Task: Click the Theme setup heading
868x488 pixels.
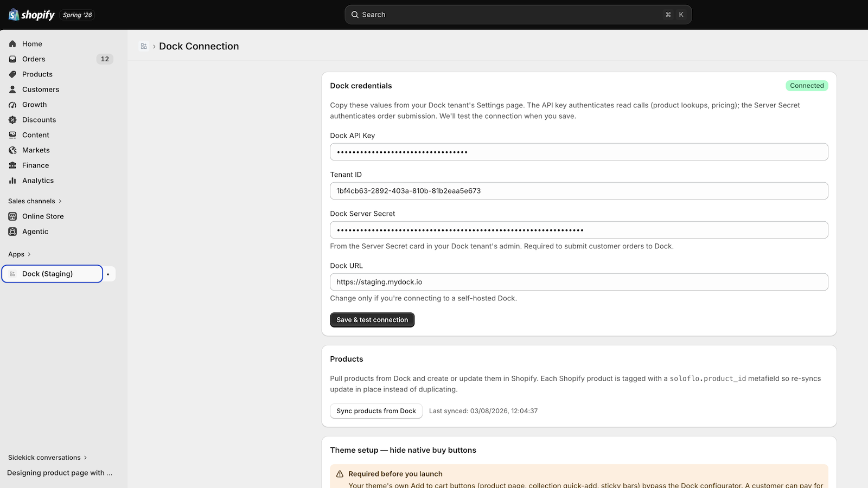Action: coord(403,450)
